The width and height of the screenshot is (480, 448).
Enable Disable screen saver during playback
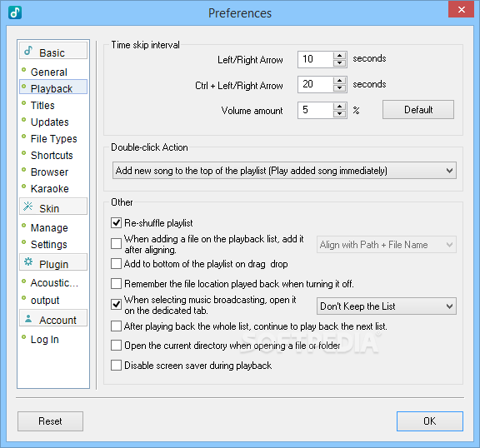click(117, 365)
